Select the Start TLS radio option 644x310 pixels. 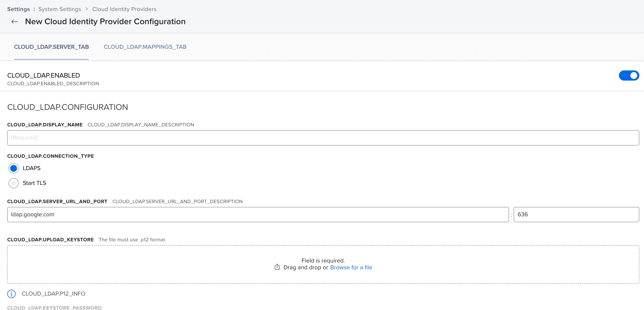click(14, 183)
